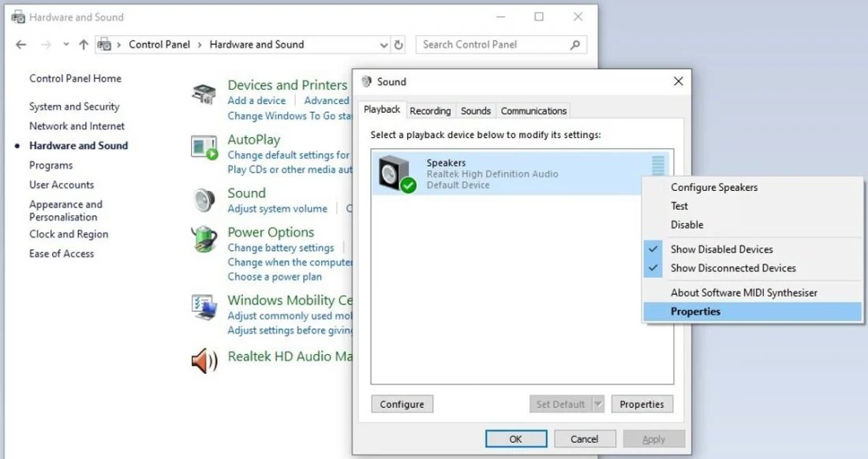868x459 pixels.
Task: Switch to the Playback tab
Action: point(382,110)
